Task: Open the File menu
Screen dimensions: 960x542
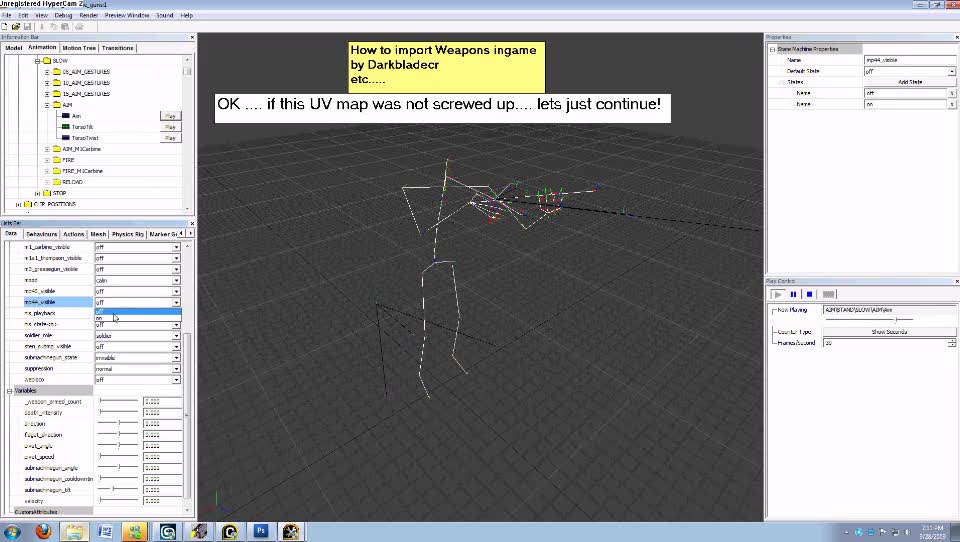Action: [7, 15]
